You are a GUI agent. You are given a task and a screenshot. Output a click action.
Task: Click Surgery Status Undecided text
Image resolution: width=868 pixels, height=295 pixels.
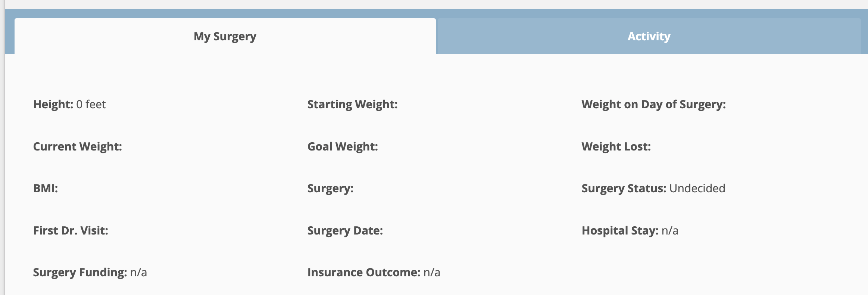coord(653,189)
